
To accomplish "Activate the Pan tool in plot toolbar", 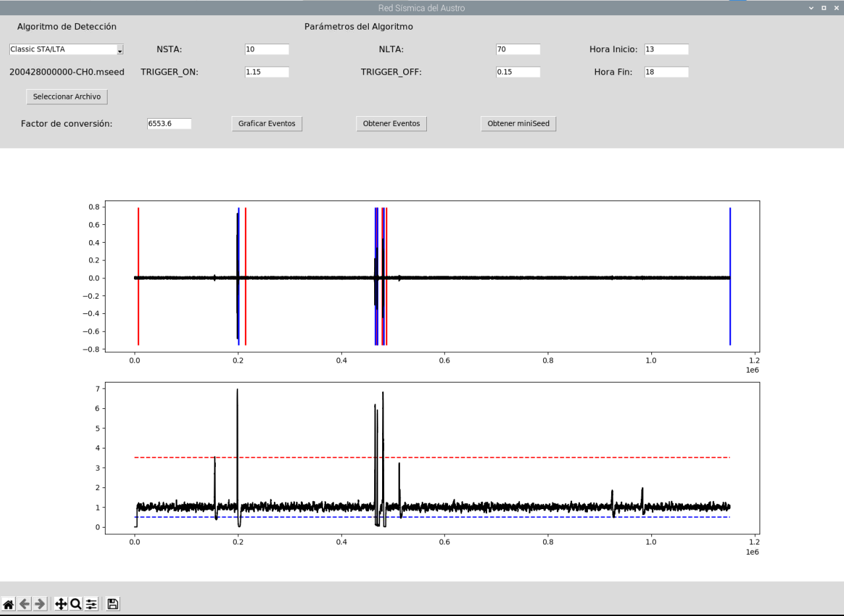I will [x=61, y=603].
